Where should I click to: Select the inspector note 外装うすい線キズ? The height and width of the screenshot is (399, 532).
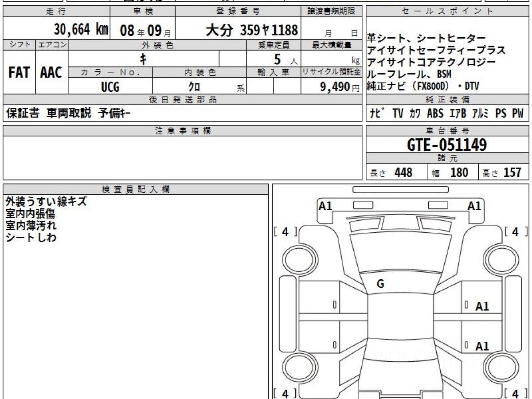[x=46, y=202]
